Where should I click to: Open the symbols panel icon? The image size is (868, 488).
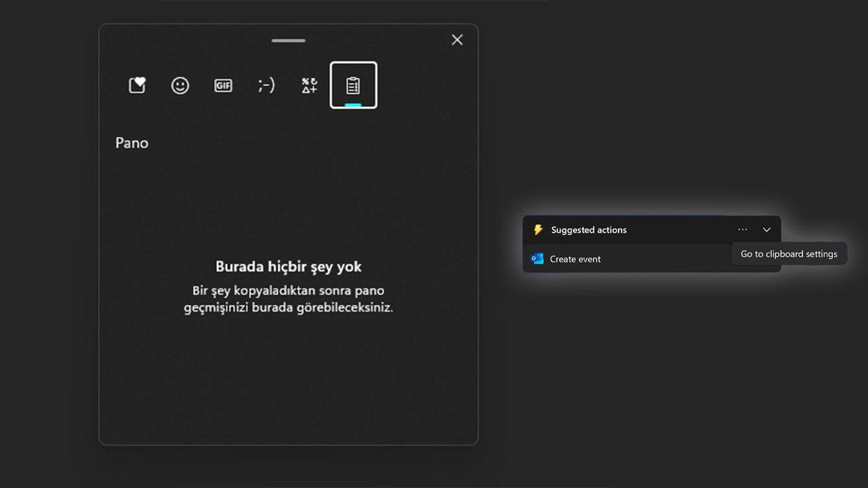[309, 85]
